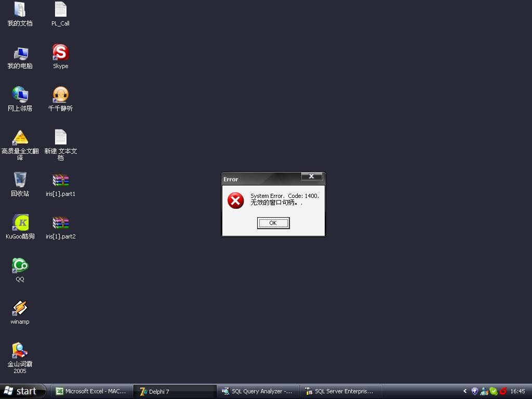
Task: Click OK in the Error dialog
Action: click(x=273, y=223)
